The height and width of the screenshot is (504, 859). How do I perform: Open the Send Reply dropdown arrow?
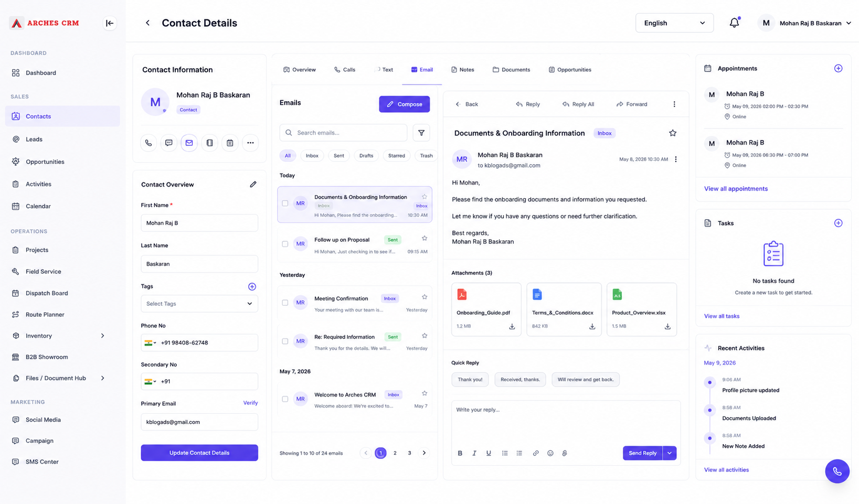point(670,453)
